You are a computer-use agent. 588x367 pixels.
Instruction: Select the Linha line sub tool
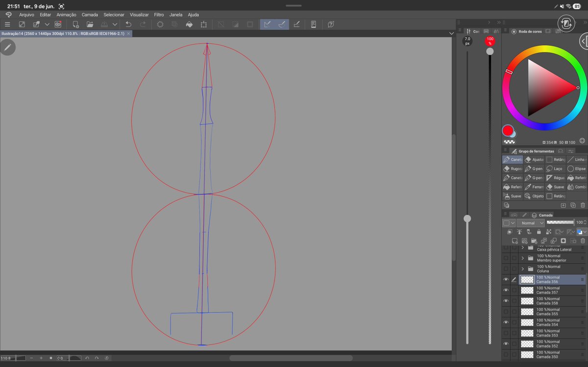[577, 159]
